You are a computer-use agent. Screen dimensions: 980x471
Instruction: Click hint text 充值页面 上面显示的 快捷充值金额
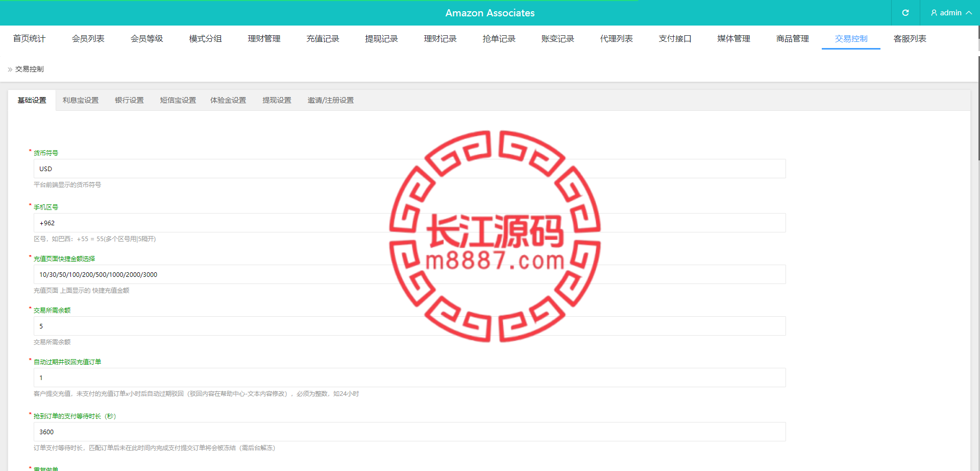[82, 291]
